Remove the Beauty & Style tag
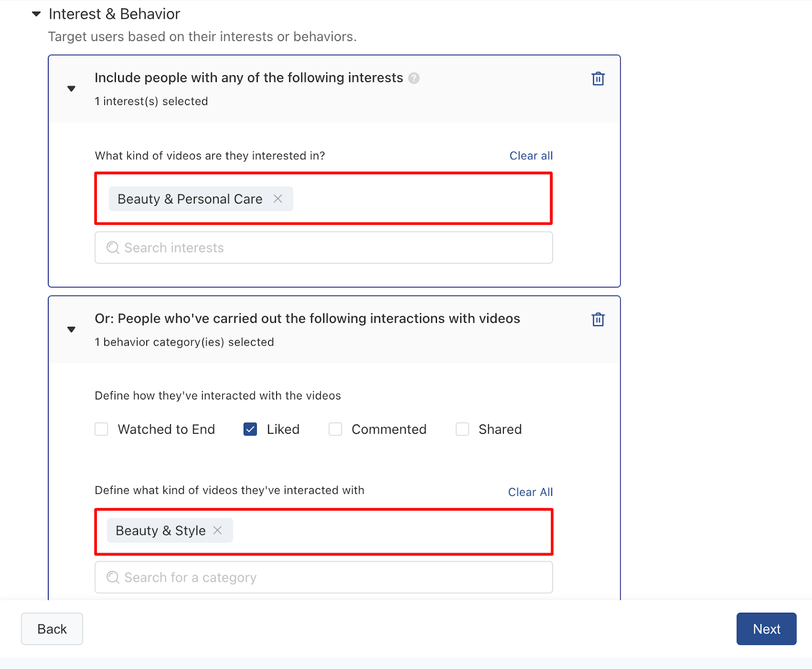 218,530
